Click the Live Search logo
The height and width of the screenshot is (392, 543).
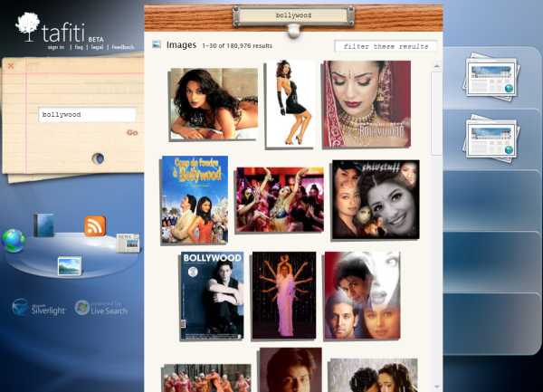coord(101,308)
